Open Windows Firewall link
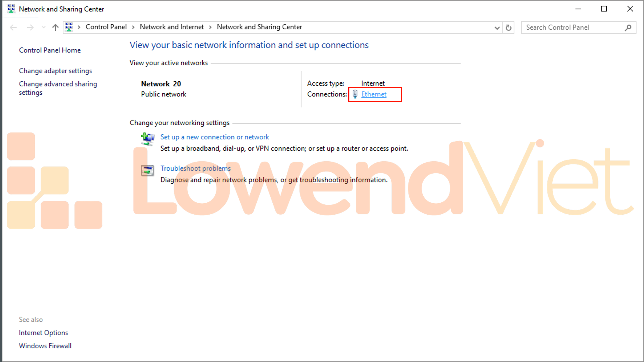The width and height of the screenshot is (644, 362). click(45, 346)
